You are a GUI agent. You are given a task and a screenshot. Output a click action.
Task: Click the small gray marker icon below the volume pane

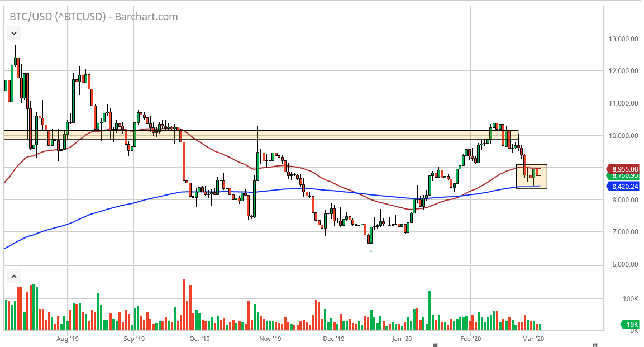[x=435, y=345]
